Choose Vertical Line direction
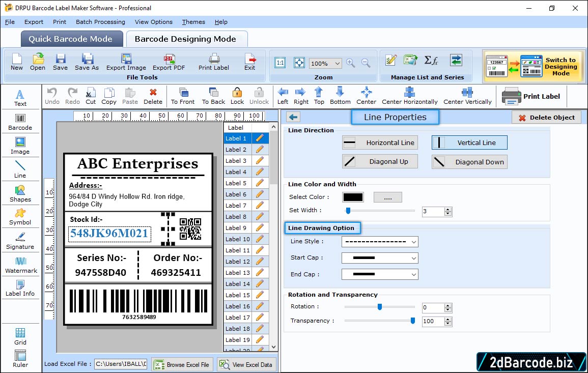Image resolution: width=588 pixels, height=373 pixels. pos(469,142)
